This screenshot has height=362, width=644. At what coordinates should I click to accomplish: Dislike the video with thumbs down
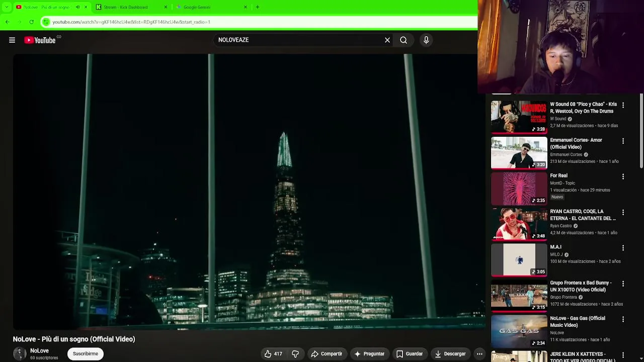(x=295, y=354)
